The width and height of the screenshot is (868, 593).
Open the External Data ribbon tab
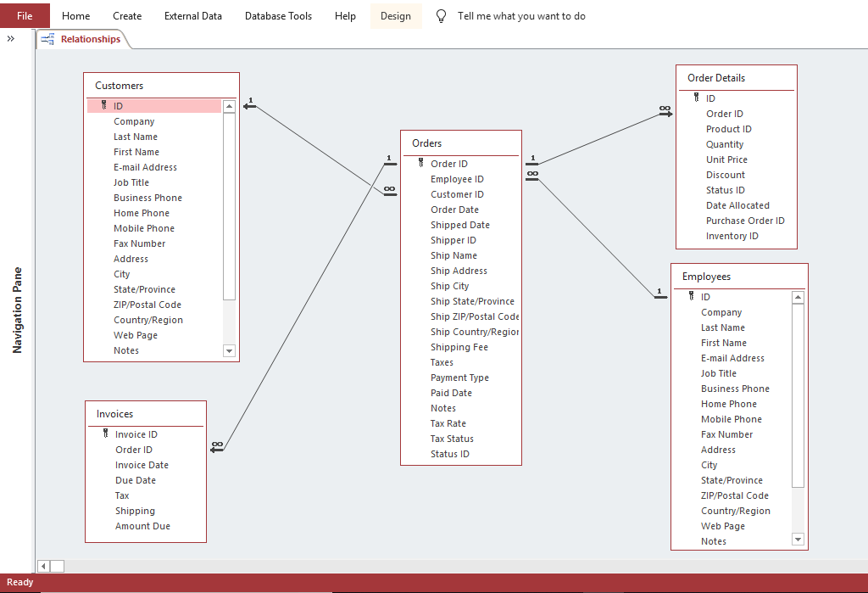click(x=193, y=16)
